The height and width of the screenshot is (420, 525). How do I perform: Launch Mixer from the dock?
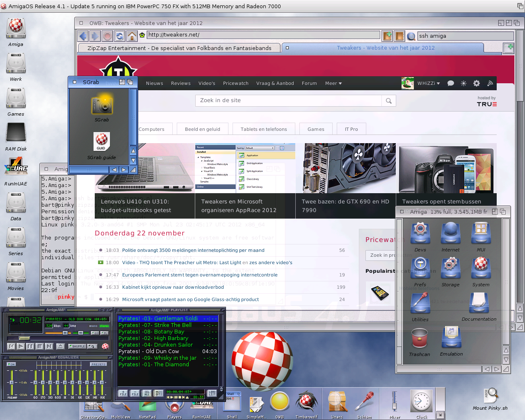(x=395, y=401)
